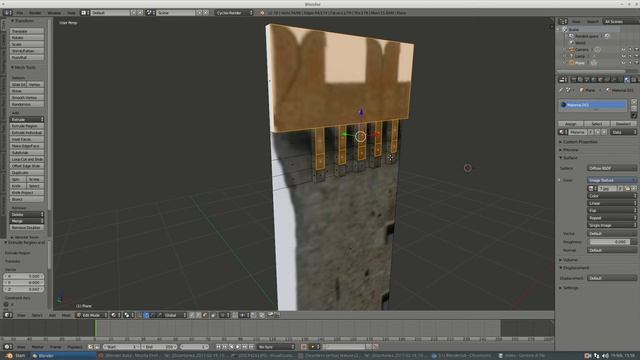Image resolution: width=640 pixels, height=360 pixels.
Task: Open the Outliner editor type icon
Action: point(563,21)
